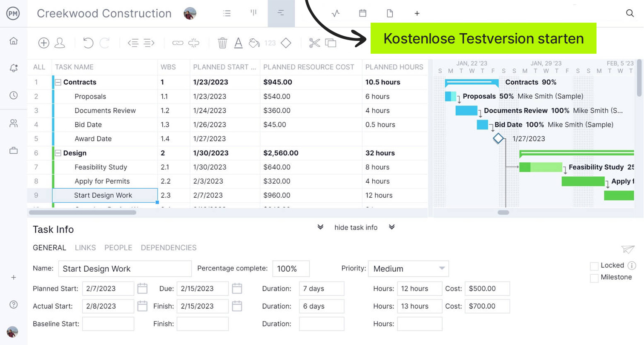
Task: Click the add view plus tab
Action: [x=417, y=13]
